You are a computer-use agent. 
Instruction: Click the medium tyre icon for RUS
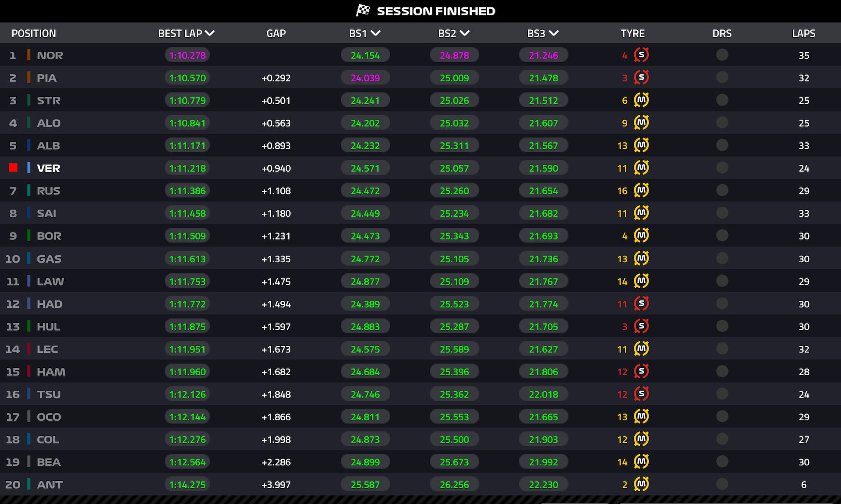(641, 190)
